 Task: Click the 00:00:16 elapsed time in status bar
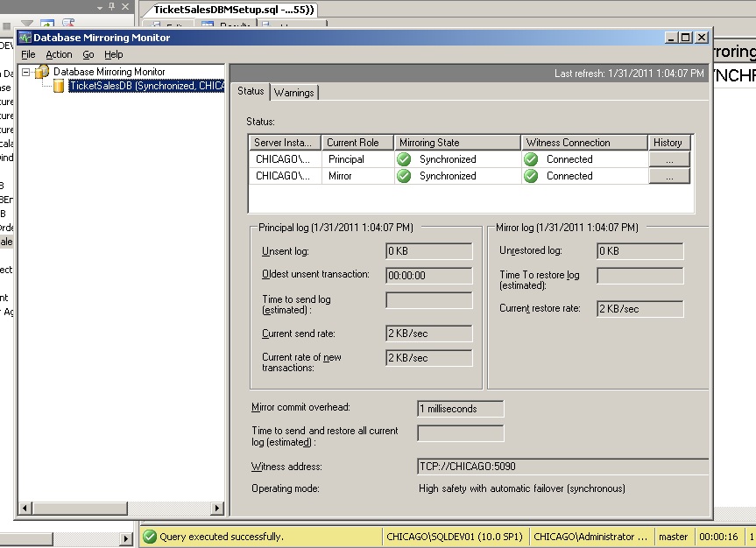[x=718, y=537]
